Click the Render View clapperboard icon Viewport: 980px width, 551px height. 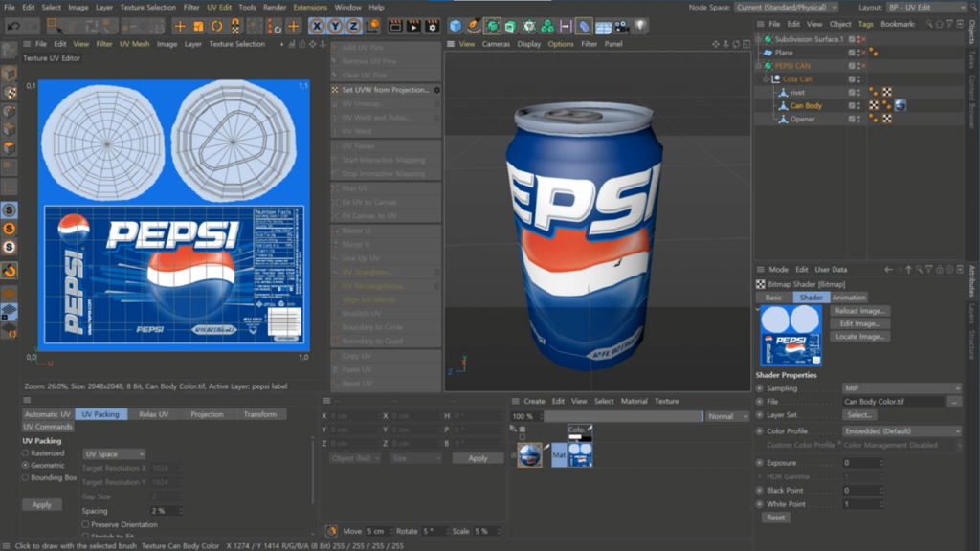coord(395,26)
